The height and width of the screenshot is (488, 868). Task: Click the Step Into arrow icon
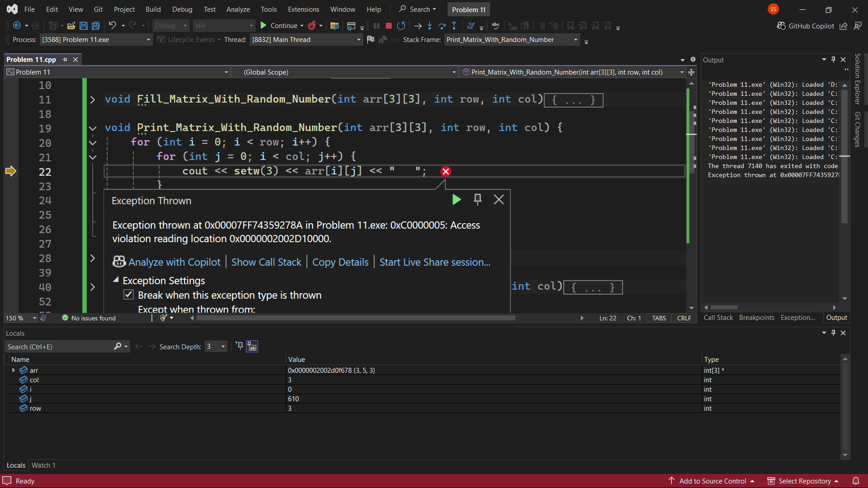(x=429, y=26)
